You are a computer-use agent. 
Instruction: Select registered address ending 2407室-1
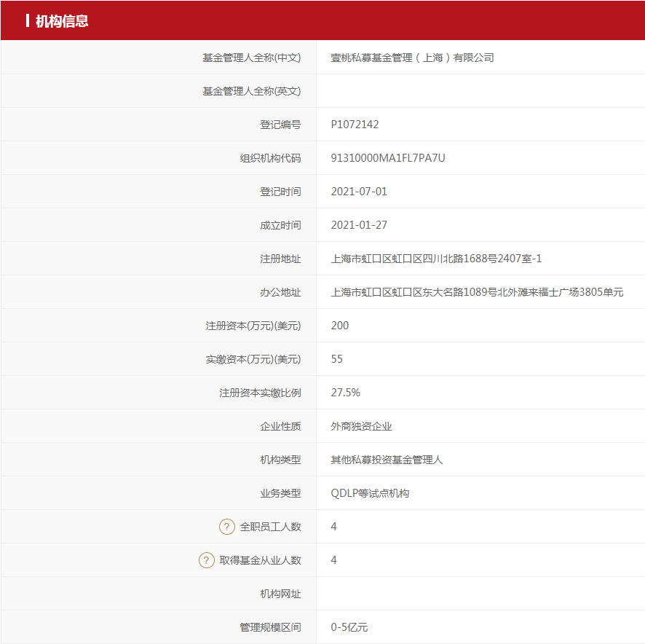click(436, 259)
